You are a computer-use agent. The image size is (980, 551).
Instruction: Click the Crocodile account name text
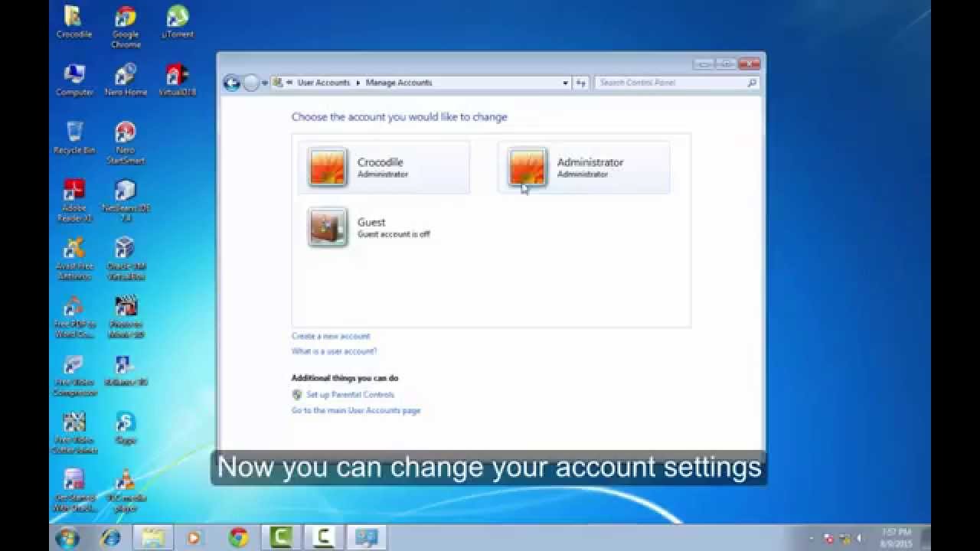(380, 162)
